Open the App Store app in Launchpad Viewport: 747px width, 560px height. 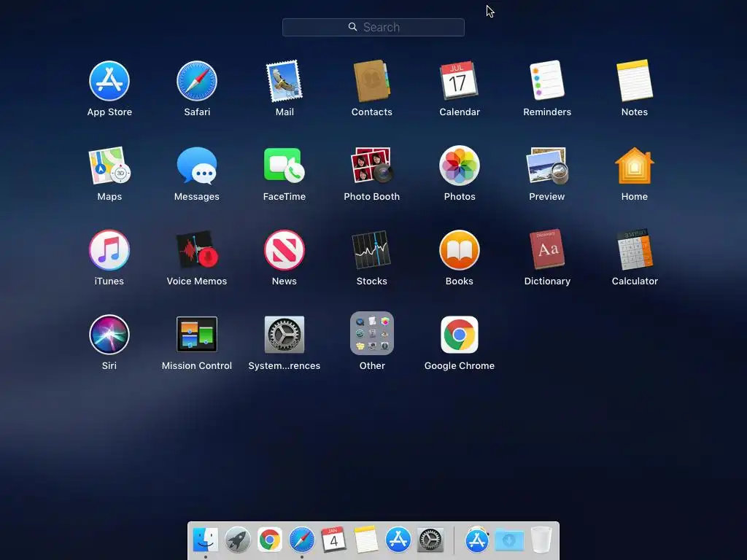coord(109,81)
